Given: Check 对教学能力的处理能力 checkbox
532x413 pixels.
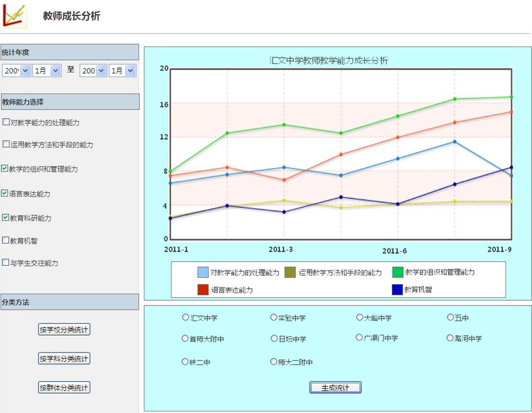Looking at the screenshot, I should coord(6,122).
